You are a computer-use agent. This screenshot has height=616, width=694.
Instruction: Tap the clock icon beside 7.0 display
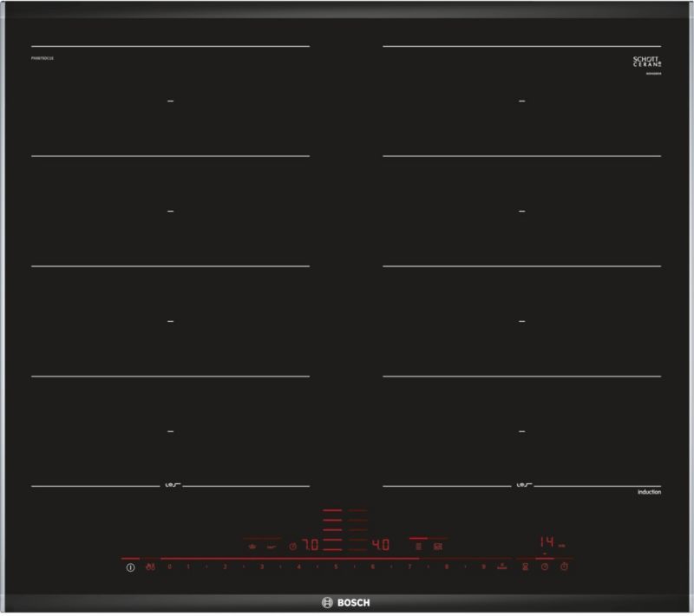[293, 547]
